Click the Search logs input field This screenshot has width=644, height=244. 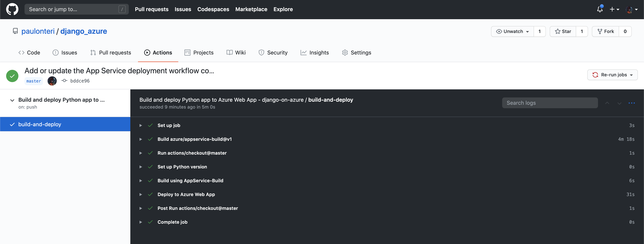[550, 103]
